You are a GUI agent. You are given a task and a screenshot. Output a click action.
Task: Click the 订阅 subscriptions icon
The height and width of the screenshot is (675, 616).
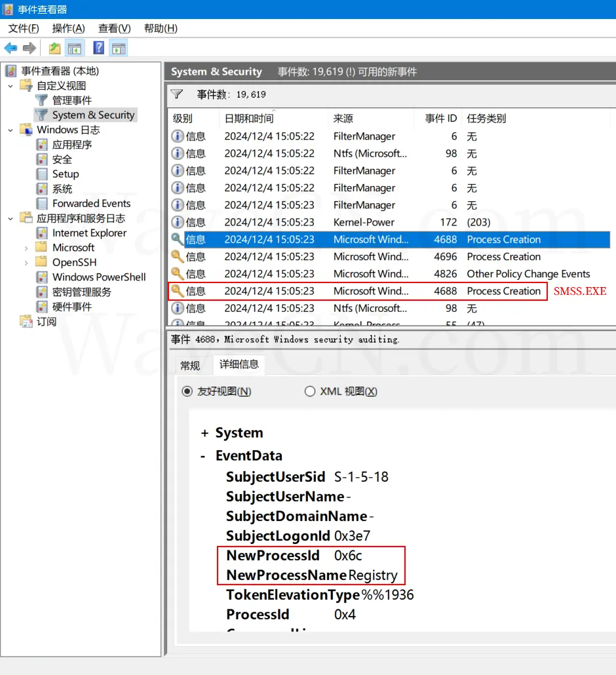pos(26,321)
